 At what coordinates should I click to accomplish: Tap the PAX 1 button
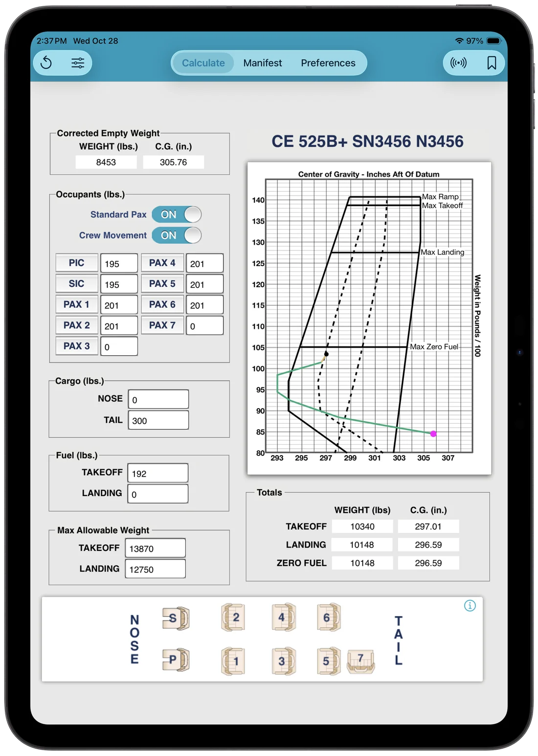tap(77, 304)
